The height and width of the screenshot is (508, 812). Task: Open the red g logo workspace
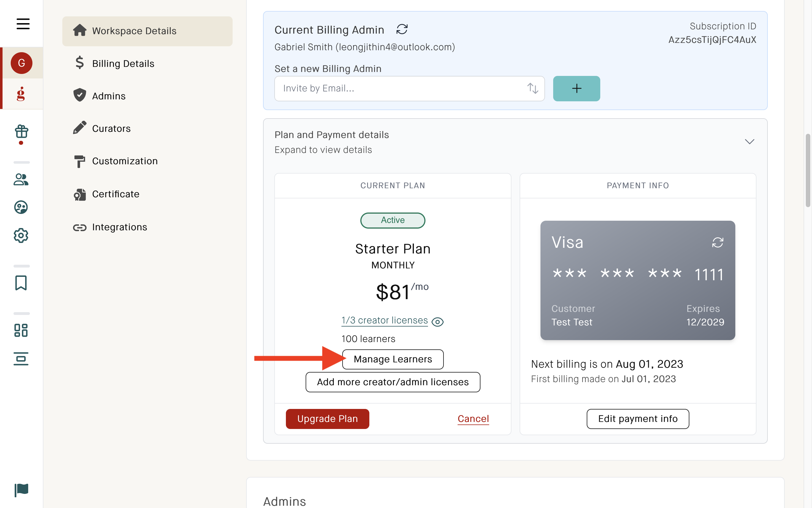21,94
